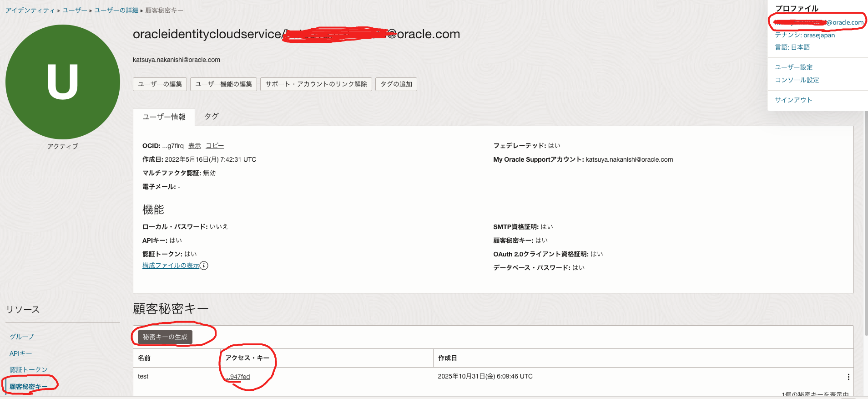Sign out with サインアウト

tap(793, 100)
